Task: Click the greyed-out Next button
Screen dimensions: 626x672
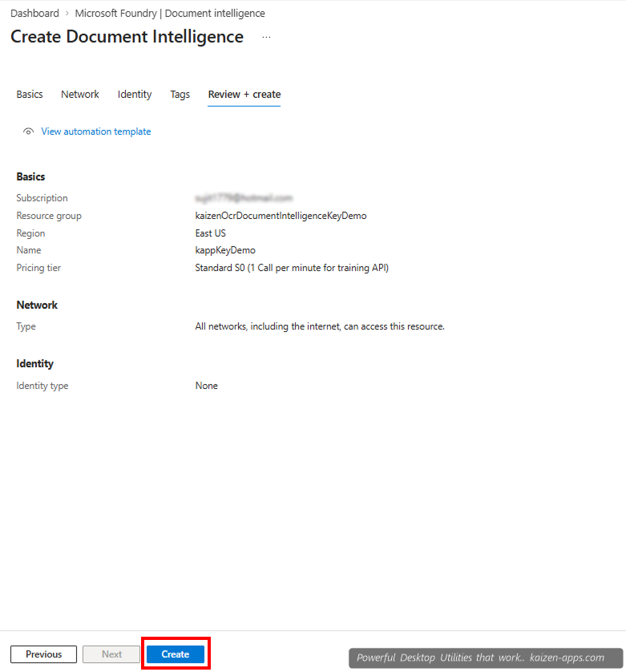Action: (111, 654)
